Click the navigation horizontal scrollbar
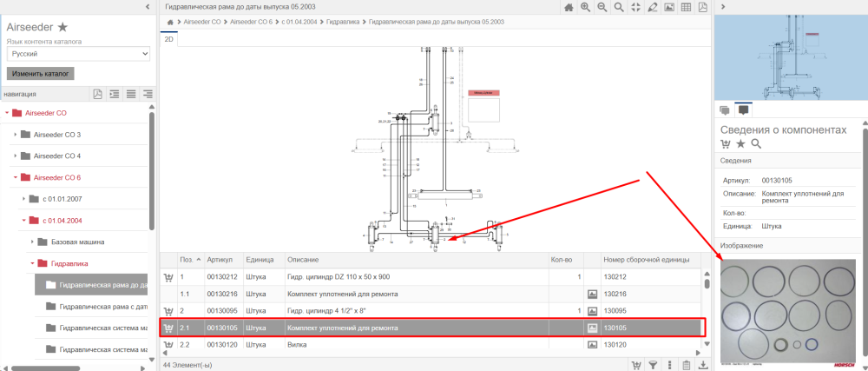The height and width of the screenshot is (371, 868). pyautogui.click(x=46, y=368)
